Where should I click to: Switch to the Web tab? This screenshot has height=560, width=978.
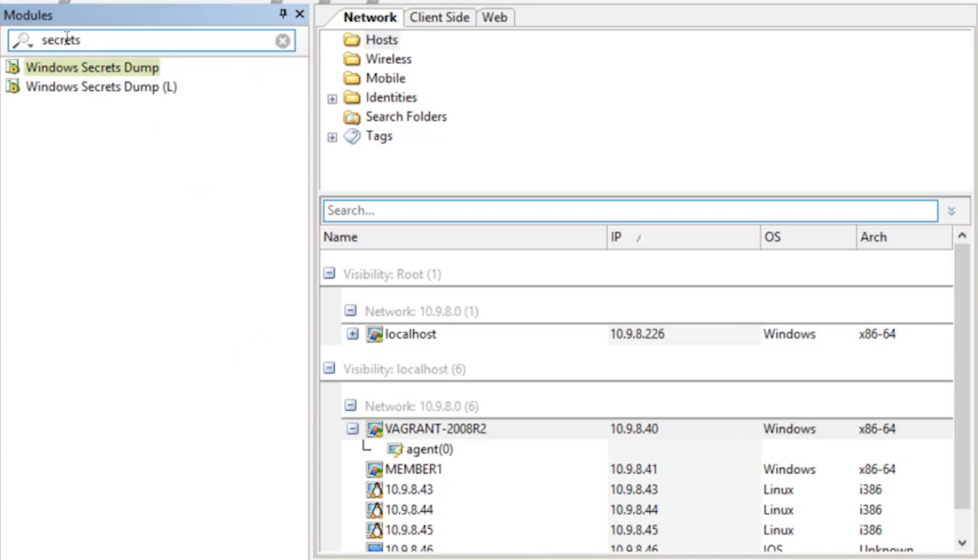494,18
